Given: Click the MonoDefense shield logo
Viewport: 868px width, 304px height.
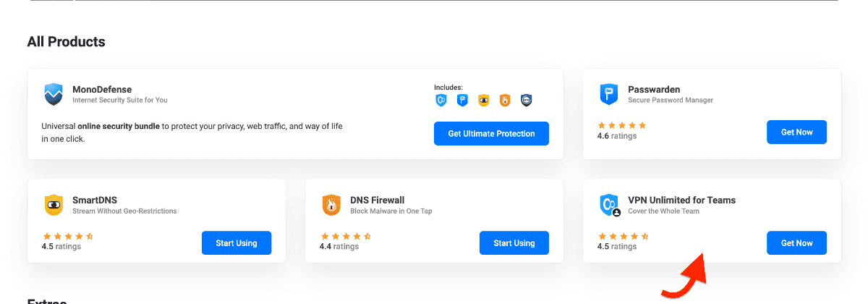Looking at the screenshot, I should coord(54,94).
